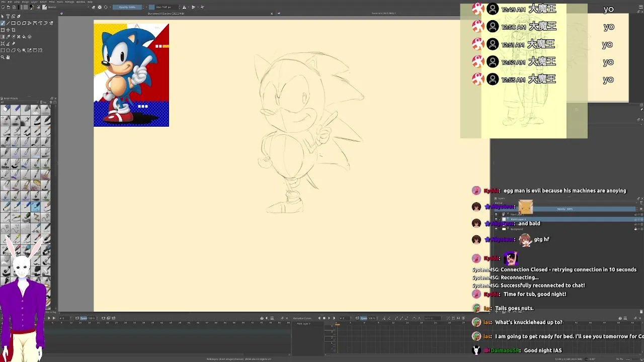Click the brush Size slider in toolbar
The height and width of the screenshot is (362, 644).
(x=164, y=7)
